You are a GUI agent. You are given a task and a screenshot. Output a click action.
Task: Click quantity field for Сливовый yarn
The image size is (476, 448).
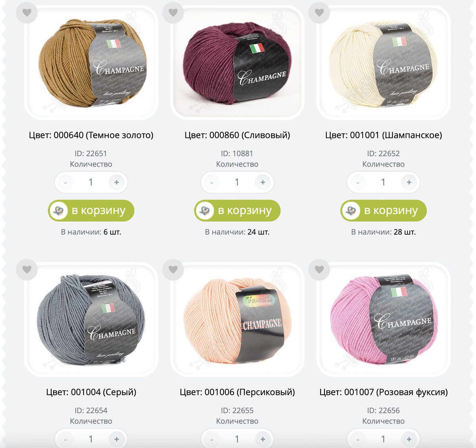(x=237, y=182)
